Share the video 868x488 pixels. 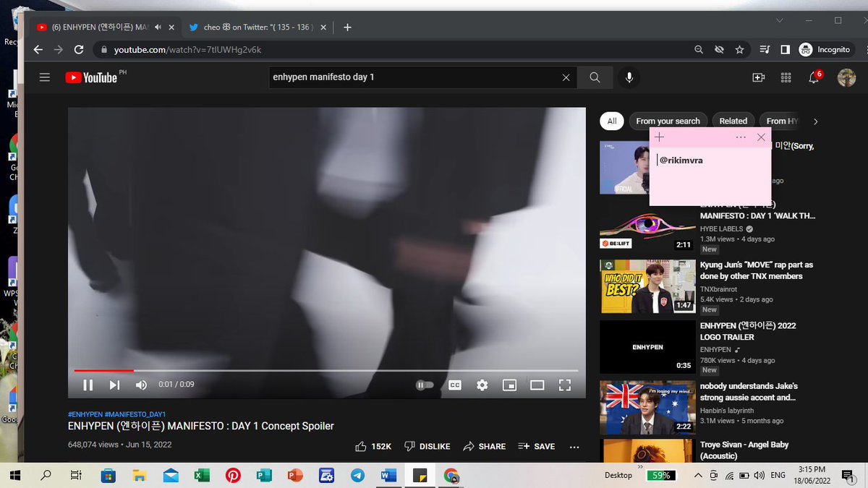point(485,447)
